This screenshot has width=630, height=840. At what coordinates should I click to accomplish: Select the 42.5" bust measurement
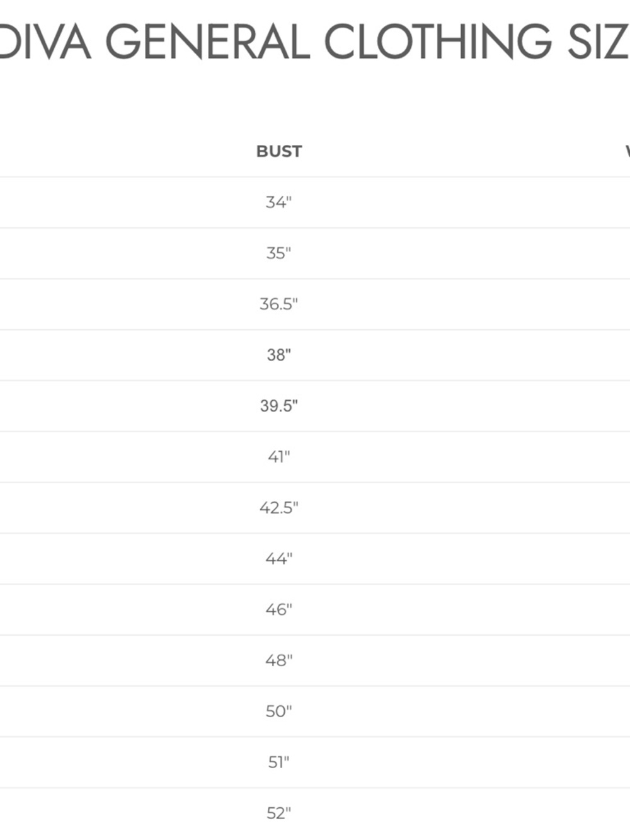coord(278,508)
